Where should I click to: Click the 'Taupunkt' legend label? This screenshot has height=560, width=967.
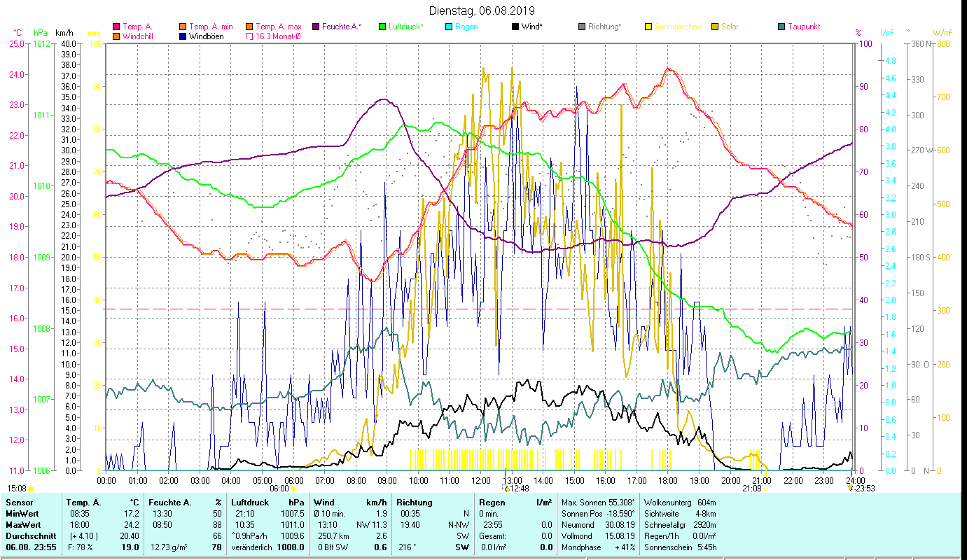point(804,27)
